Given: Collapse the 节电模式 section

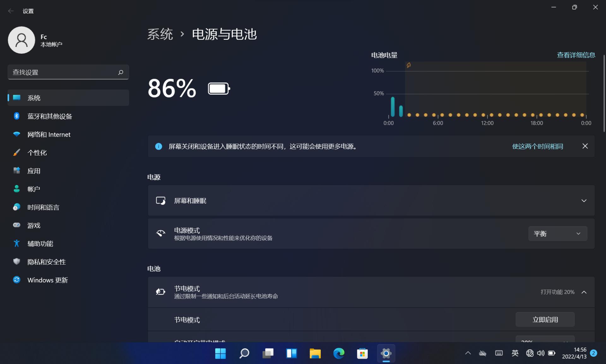Looking at the screenshot, I should pos(584,292).
